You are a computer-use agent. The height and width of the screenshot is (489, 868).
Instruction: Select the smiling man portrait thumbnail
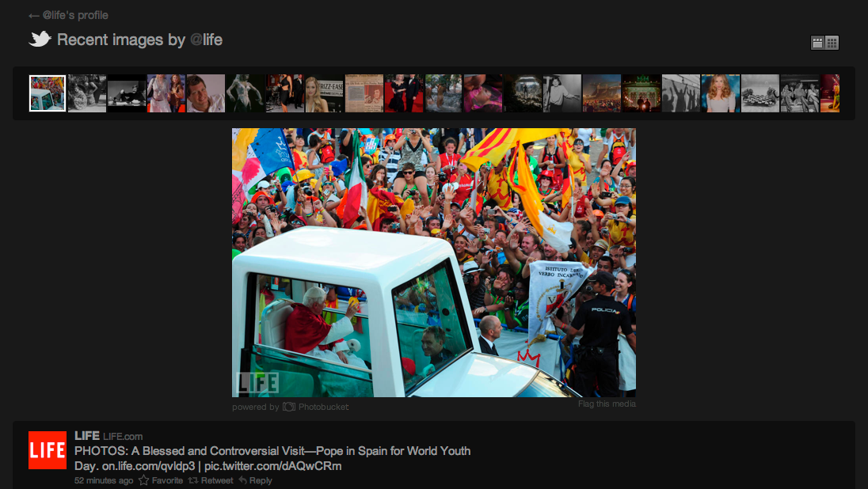coord(206,93)
